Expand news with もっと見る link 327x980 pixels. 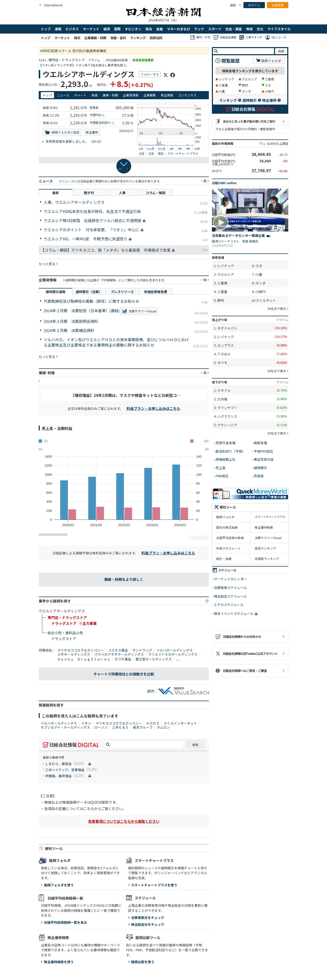[x=48, y=264]
